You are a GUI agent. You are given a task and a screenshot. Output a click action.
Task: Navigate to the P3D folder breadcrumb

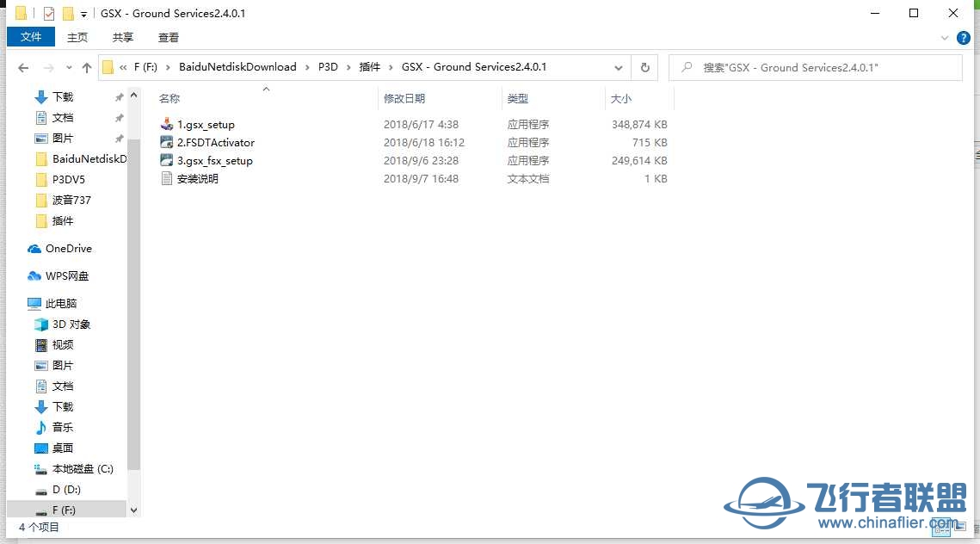(328, 67)
